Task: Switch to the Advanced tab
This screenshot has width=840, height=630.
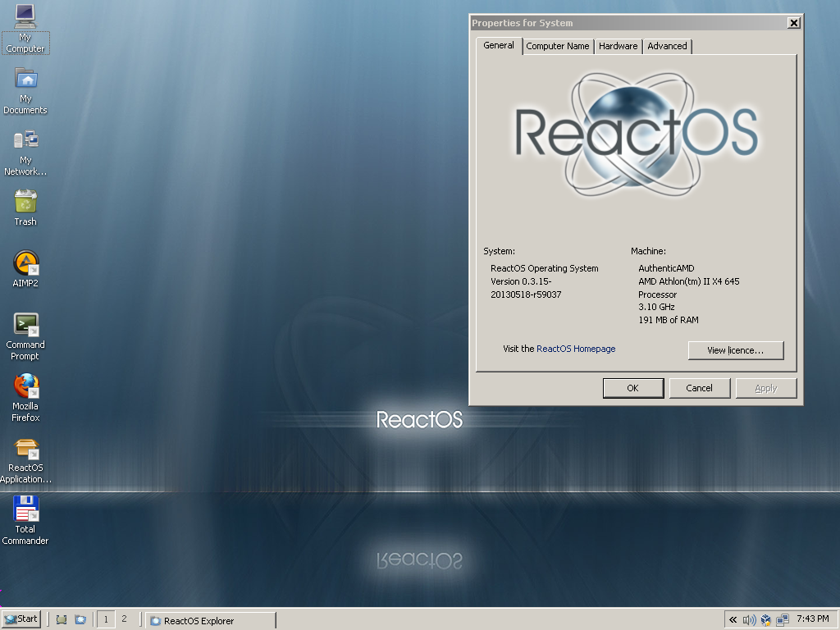Action: [667, 46]
